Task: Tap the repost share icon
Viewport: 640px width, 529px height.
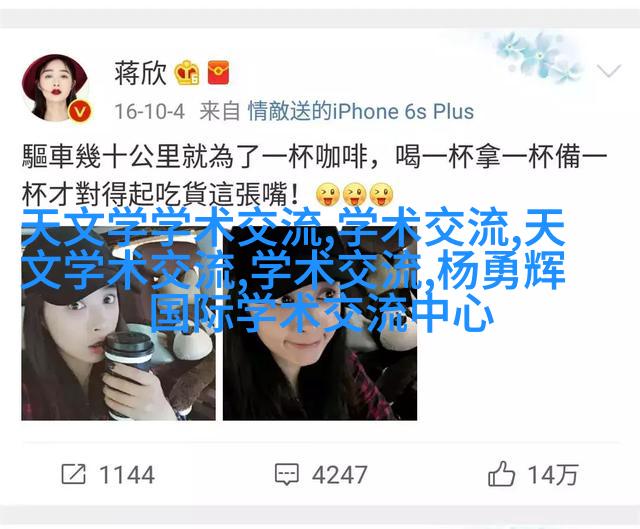Action: tap(74, 474)
